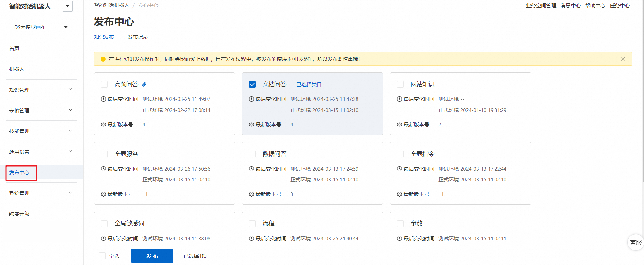Click the clock icon in the 流程 card

(x=252, y=239)
